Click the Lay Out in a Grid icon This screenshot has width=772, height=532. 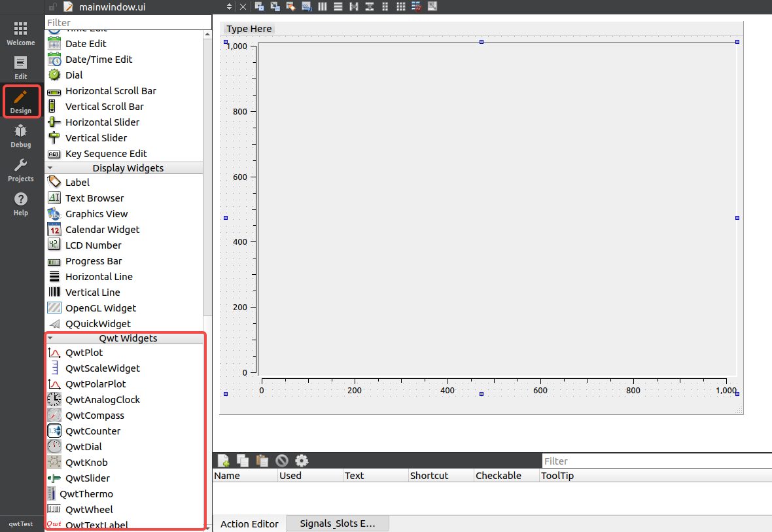pos(401,7)
